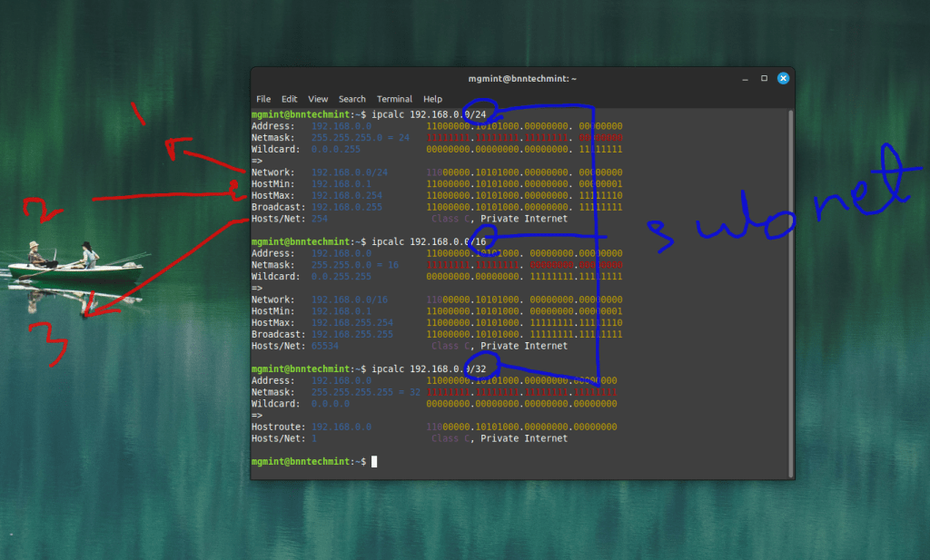Viewport: 930px width, 560px height.
Task: Click the title bar text mgmint@bnntechmint
Action: click(521, 79)
